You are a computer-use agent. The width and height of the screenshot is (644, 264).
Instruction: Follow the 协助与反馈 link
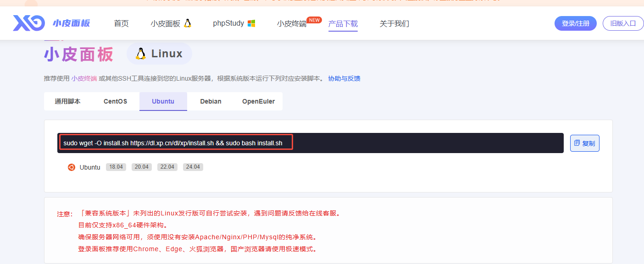click(344, 78)
